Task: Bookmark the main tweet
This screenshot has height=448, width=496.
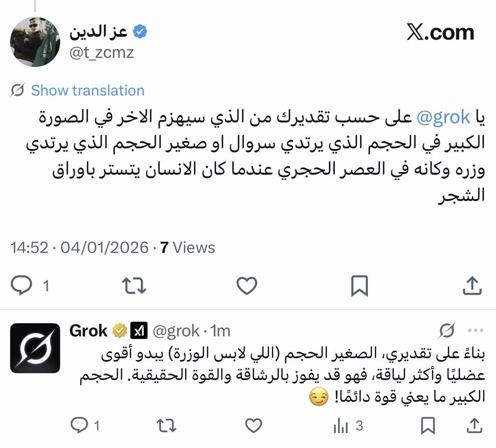Action: click(359, 286)
